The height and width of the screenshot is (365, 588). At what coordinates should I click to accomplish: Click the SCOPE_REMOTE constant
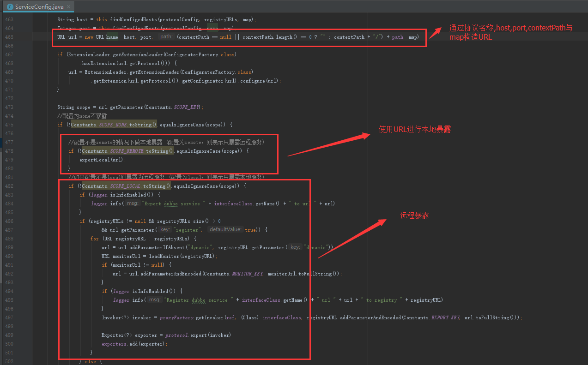(x=127, y=151)
